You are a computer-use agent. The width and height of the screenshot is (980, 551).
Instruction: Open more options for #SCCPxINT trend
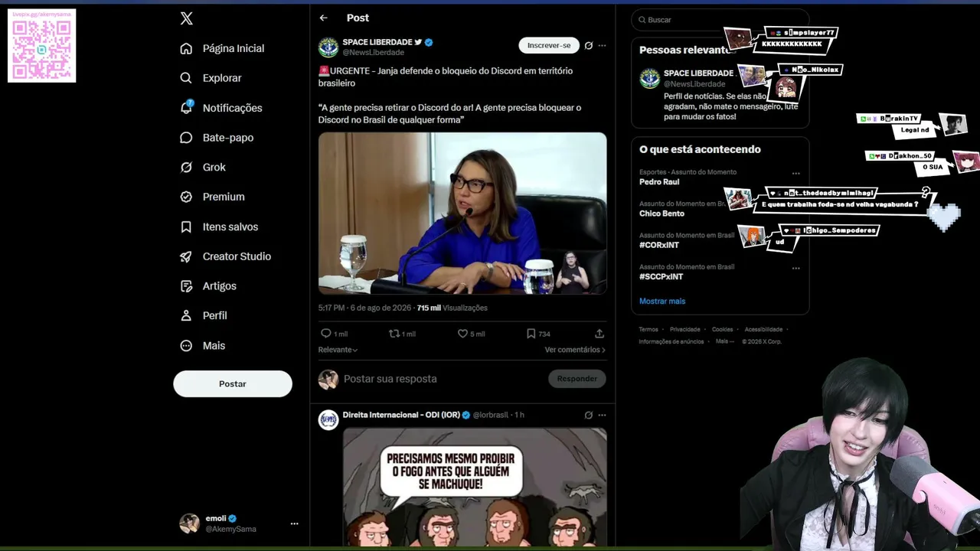(795, 268)
